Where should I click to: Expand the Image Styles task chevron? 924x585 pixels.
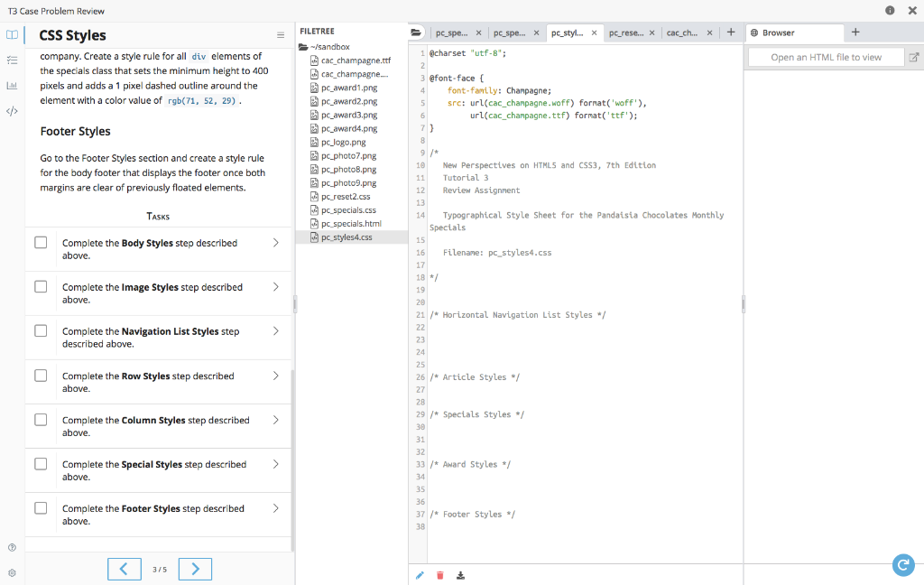click(275, 287)
